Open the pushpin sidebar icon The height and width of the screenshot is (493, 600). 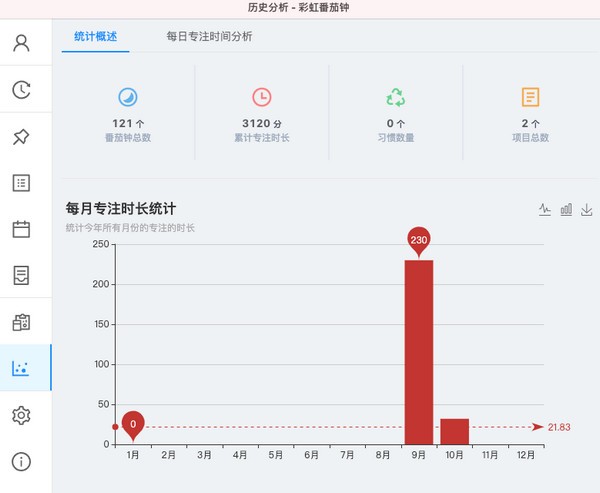pos(21,137)
